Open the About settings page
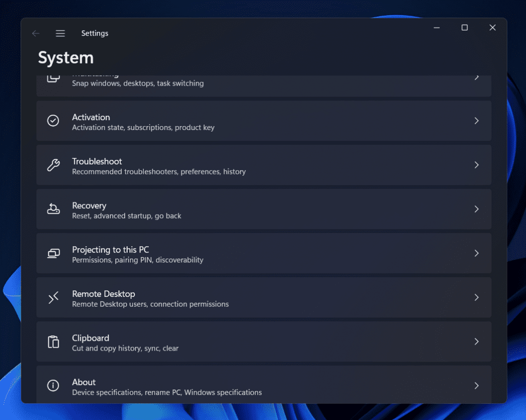Screen dimensions: 526x420 [263, 386]
